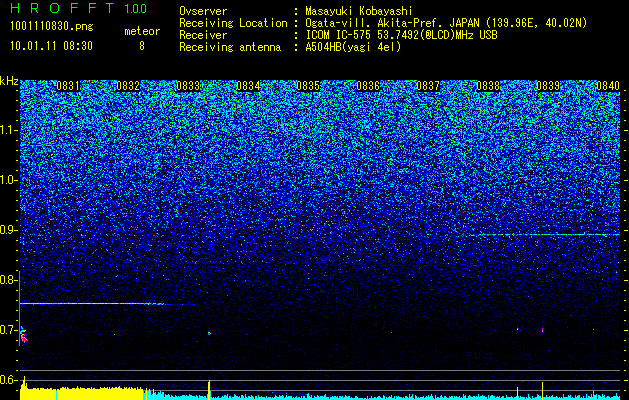Click the antenna text A504HB(yagi 4el)
Viewport: 629px width, 400px height.
click(x=353, y=47)
